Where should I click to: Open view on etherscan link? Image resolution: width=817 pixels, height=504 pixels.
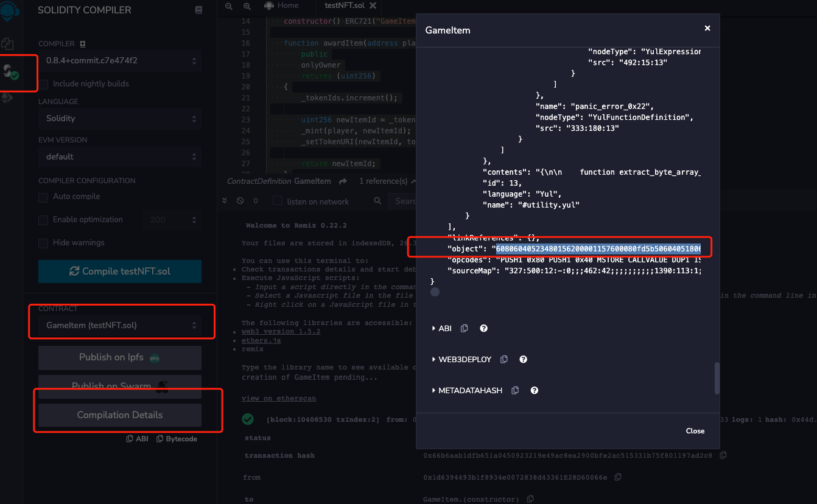(279, 398)
